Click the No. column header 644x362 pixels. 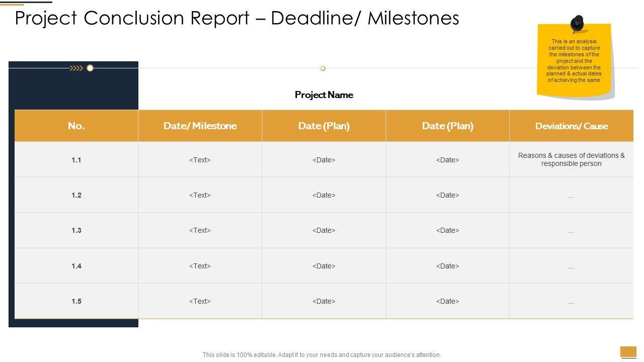coord(76,126)
